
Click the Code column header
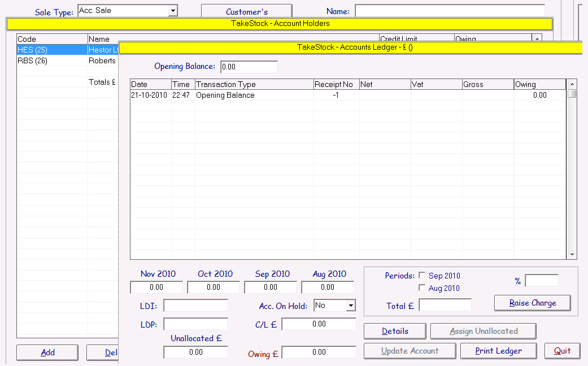[52, 39]
